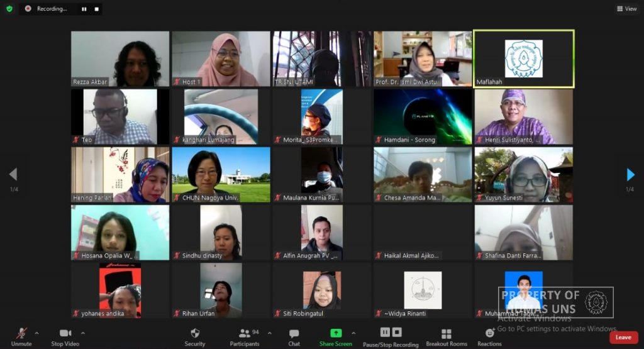Select Shafina Danti Farra video tile
The width and height of the screenshot is (644, 349).
pyautogui.click(x=524, y=233)
